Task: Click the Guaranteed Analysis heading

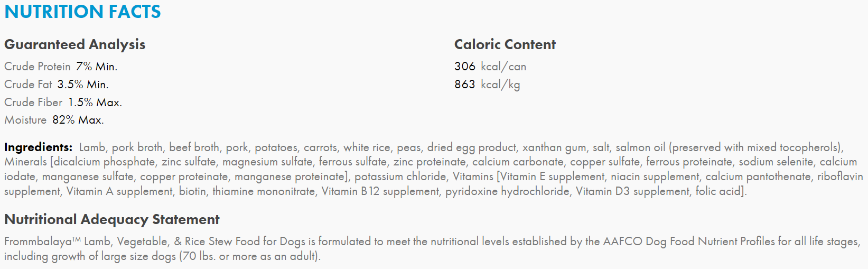Action: [74, 44]
